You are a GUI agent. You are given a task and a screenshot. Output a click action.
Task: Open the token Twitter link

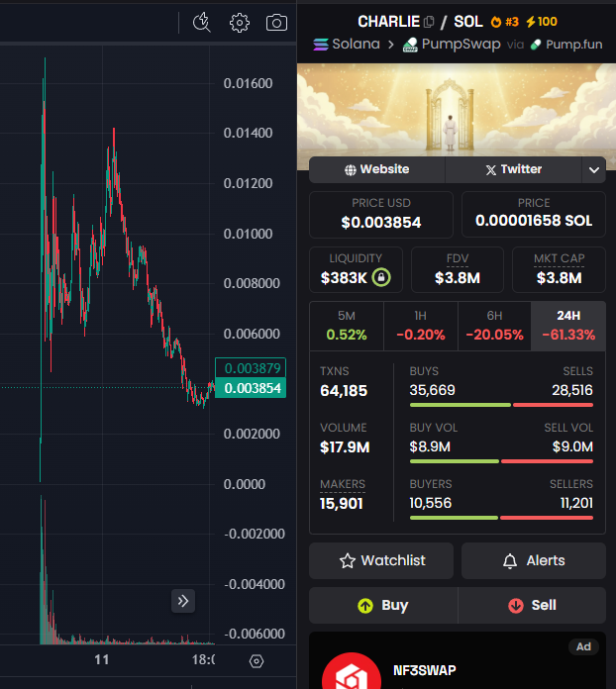514,169
